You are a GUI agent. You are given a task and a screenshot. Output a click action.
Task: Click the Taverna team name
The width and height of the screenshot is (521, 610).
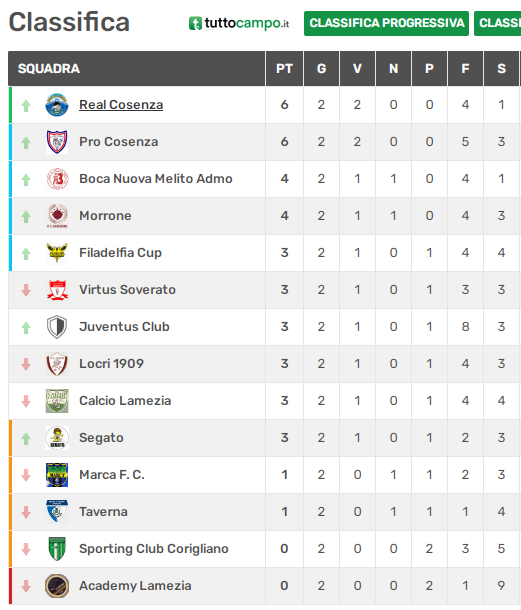coord(103,512)
